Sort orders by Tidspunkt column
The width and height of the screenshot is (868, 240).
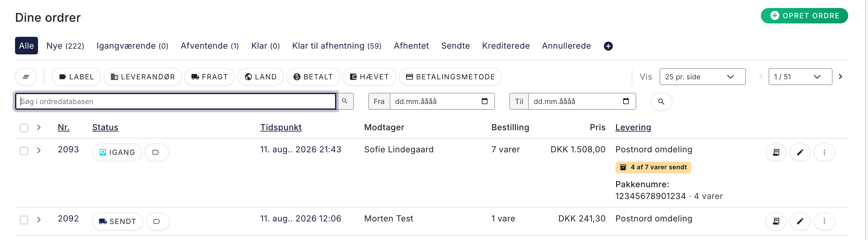click(281, 127)
